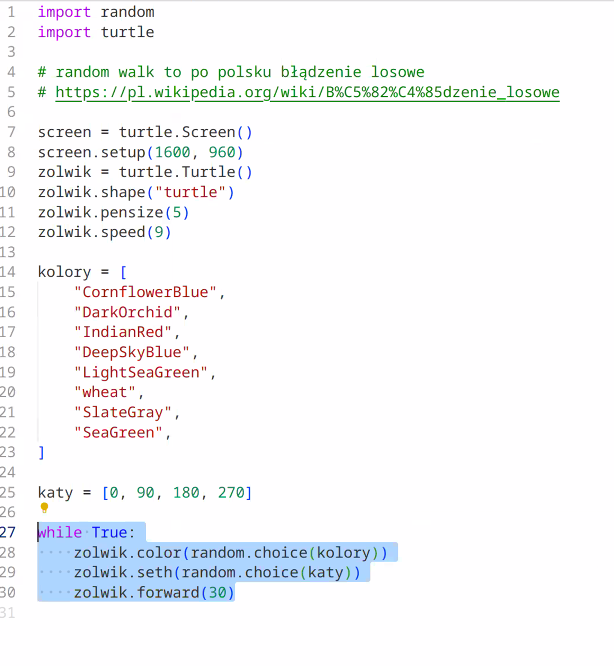Click the "while True:" line

[x=87, y=533]
